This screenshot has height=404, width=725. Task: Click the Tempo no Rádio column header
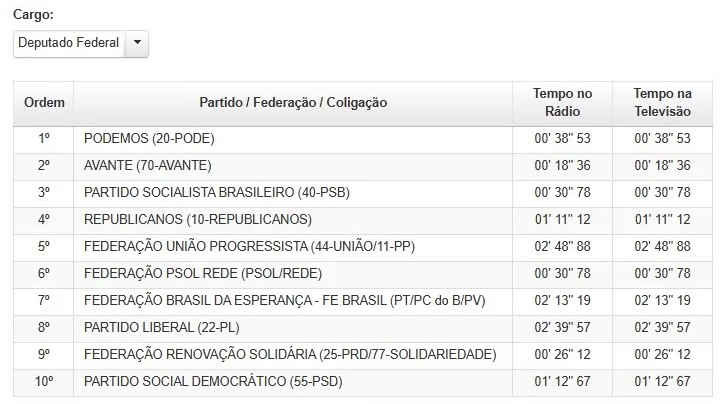point(562,103)
